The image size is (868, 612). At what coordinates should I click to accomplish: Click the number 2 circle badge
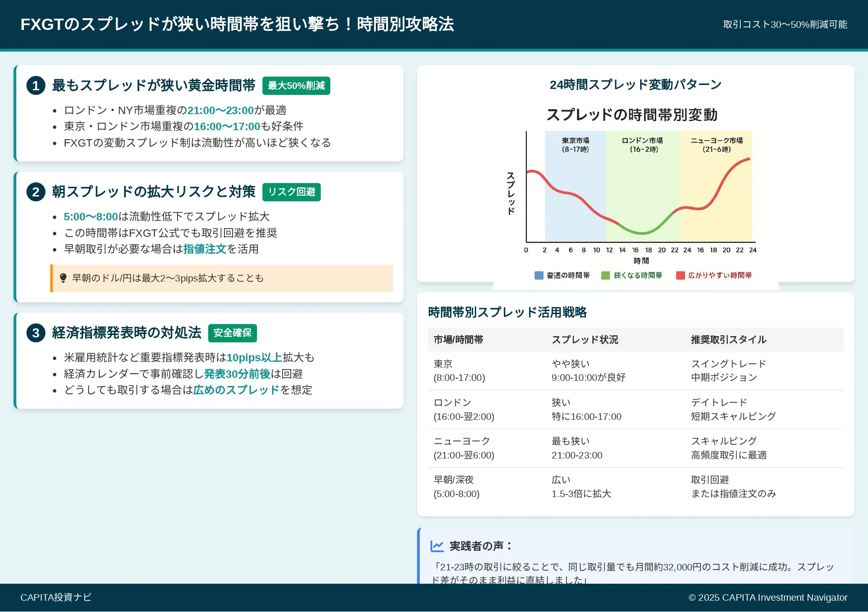[x=36, y=192]
